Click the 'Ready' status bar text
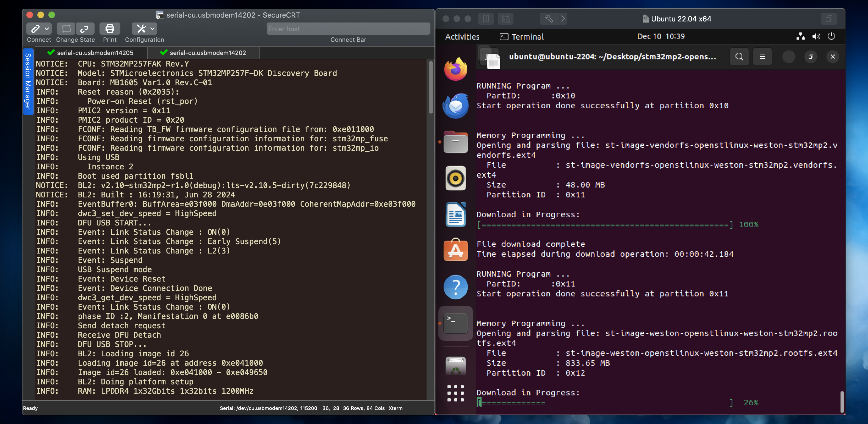This screenshot has height=424, width=868. (30, 408)
